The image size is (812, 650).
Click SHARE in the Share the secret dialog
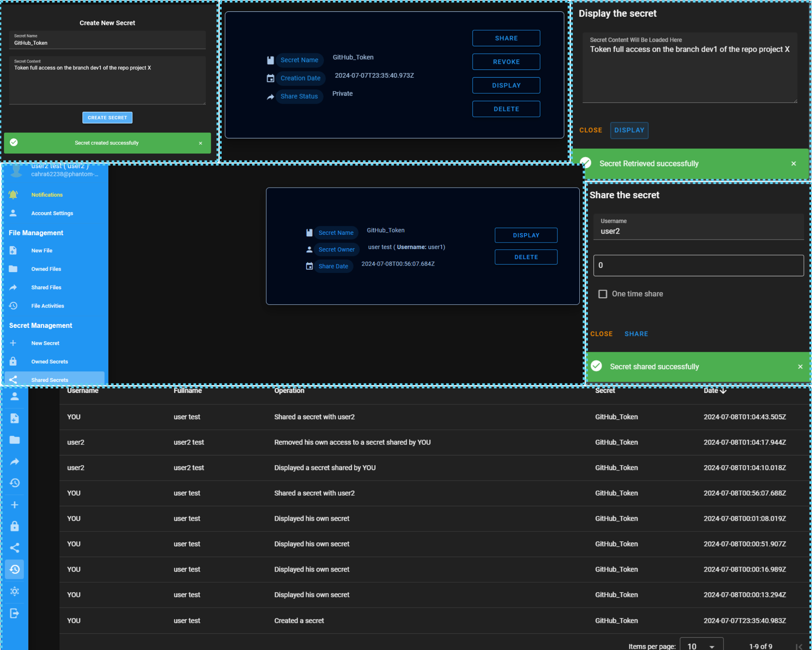(636, 334)
